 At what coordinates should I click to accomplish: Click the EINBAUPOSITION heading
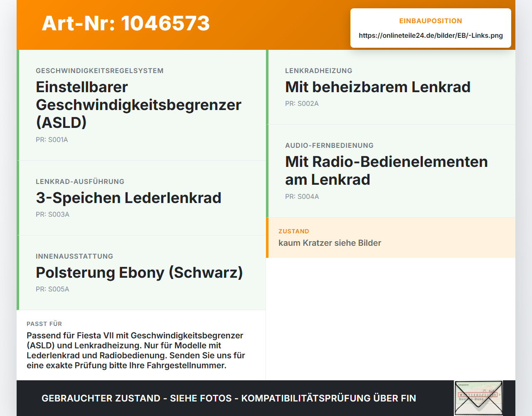431,21
